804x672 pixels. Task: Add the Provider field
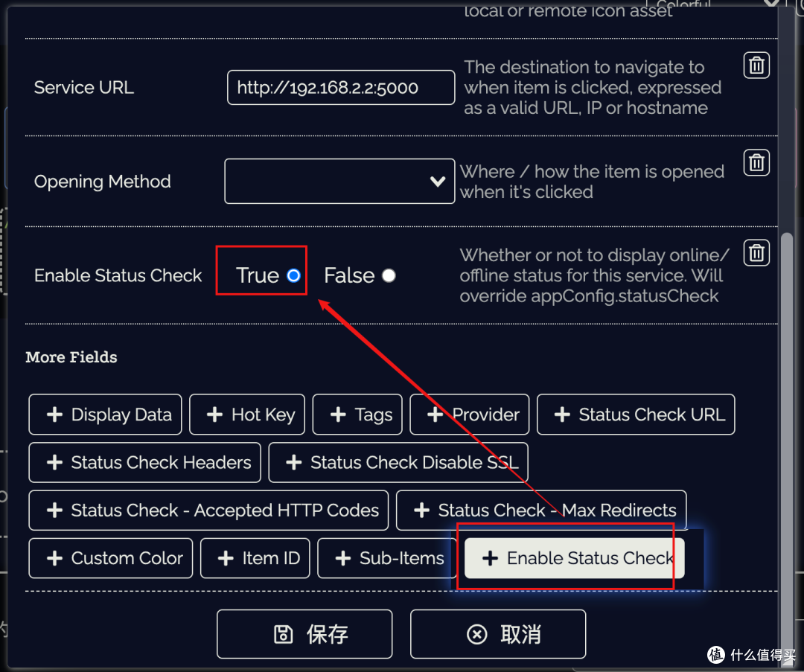(x=469, y=415)
